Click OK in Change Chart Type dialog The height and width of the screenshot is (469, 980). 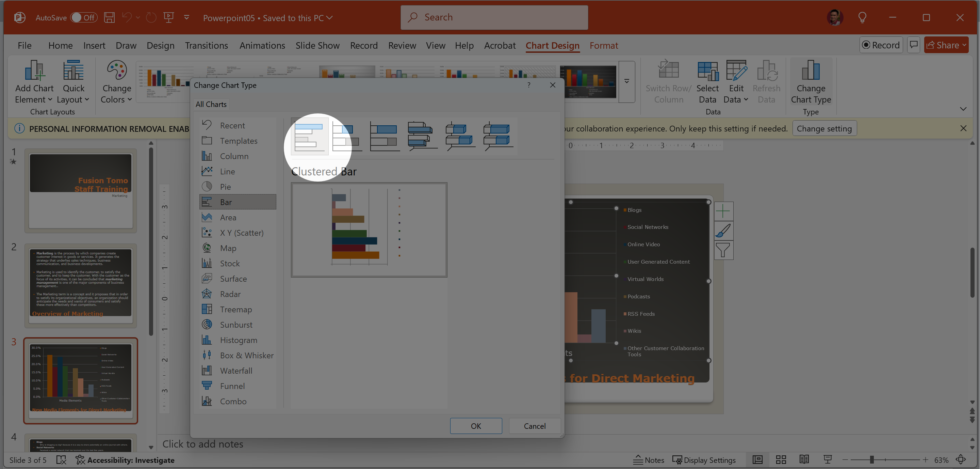click(476, 426)
